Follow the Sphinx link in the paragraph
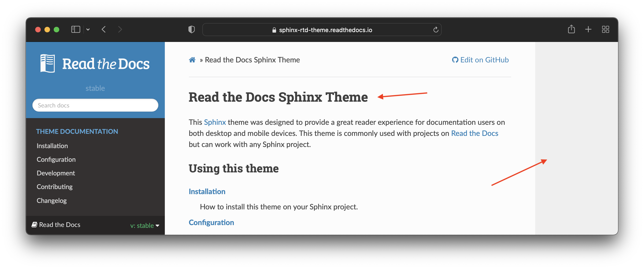Screen dimensions: 644x269 pos(215,122)
